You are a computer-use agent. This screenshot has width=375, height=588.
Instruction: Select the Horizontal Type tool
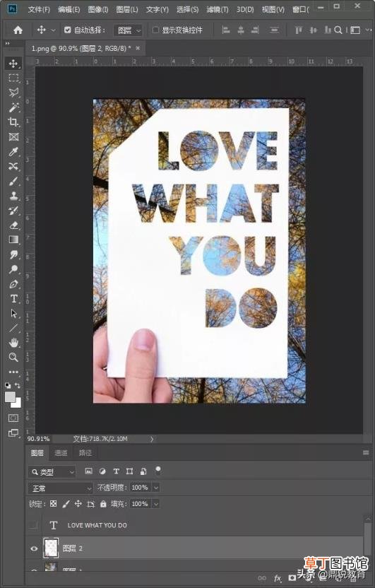13,299
